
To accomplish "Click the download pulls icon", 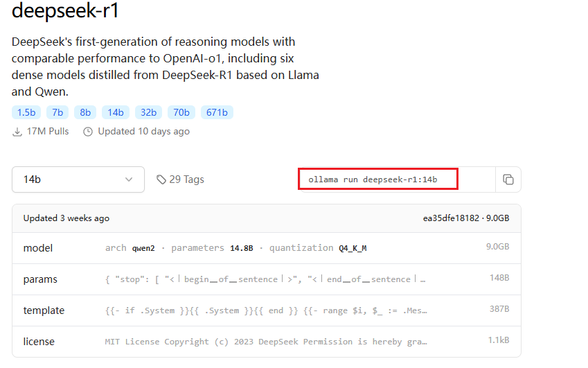I will [17, 132].
